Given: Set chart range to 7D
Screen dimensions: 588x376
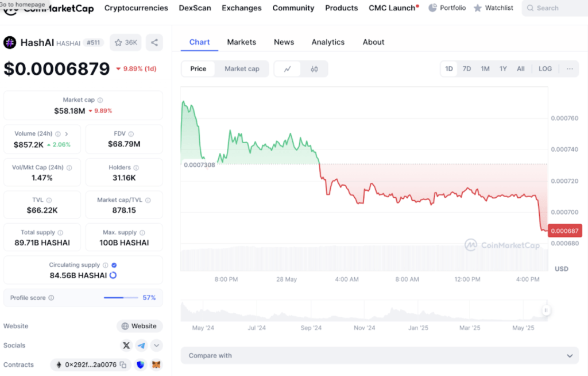Looking at the screenshot, I should pyautogui.click(x=466, y=69).
